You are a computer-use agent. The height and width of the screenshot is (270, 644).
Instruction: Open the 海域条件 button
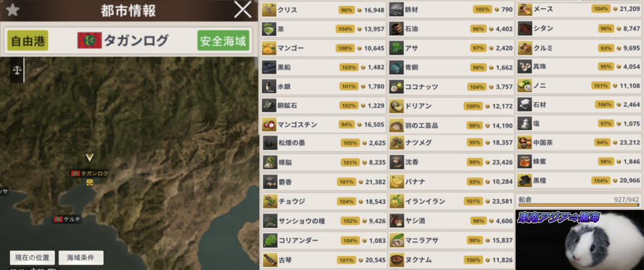(x=81, y=257)
